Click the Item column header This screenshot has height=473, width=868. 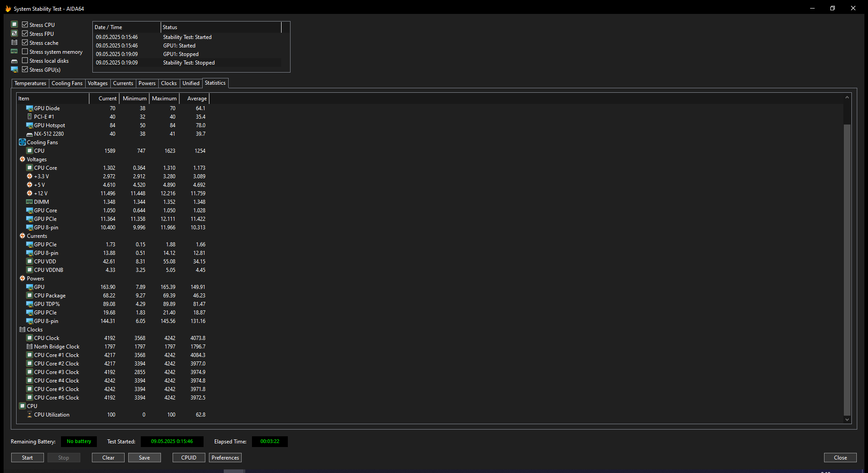[53, 99]
